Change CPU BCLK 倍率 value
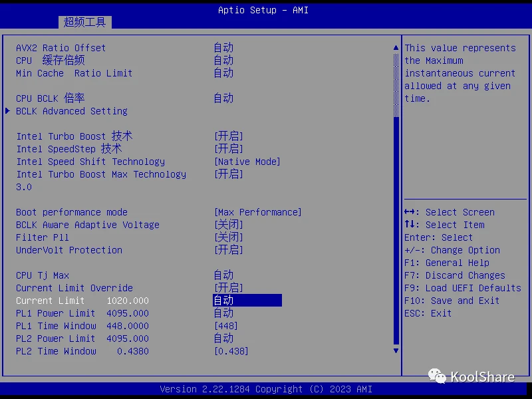 coord(223,98)
